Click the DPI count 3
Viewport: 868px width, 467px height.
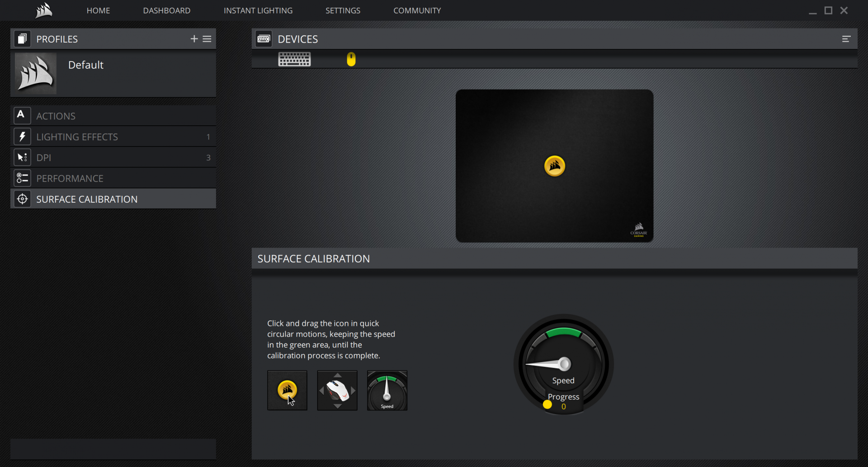208,157
